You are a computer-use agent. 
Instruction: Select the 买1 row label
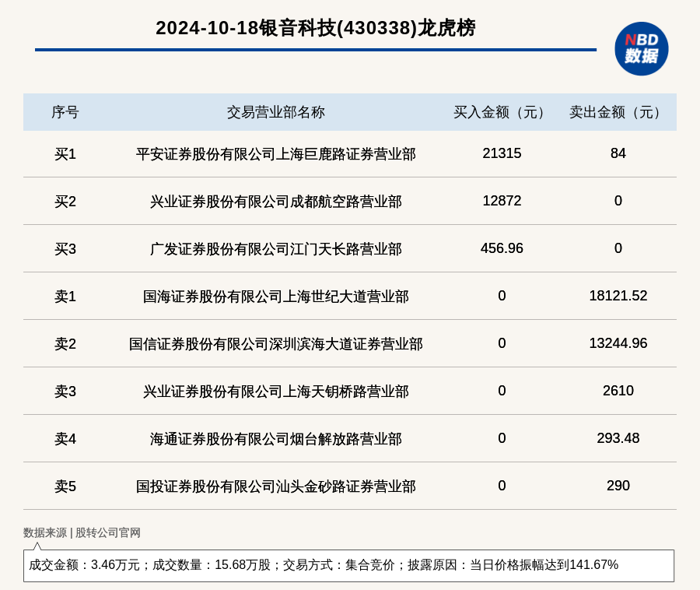point(65,154)
